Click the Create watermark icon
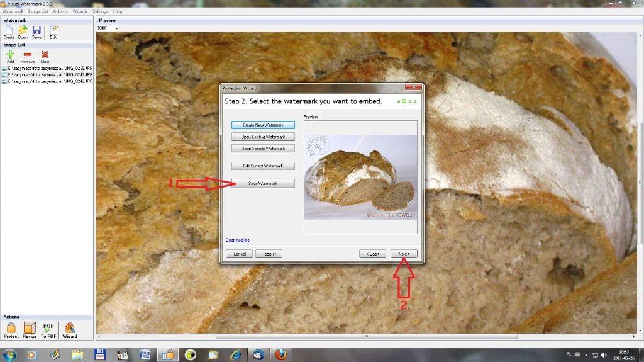This screenshot has width=644, height=362. click(9, 31)
